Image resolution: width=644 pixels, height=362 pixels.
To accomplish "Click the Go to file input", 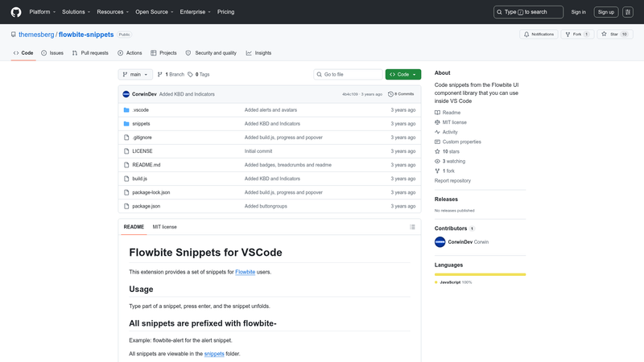I will [348, 74].
